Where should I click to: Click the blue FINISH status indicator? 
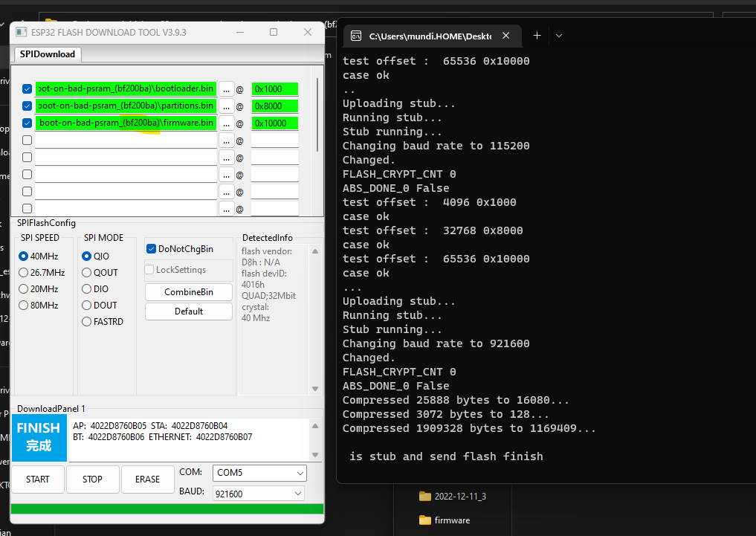[39, 438]
